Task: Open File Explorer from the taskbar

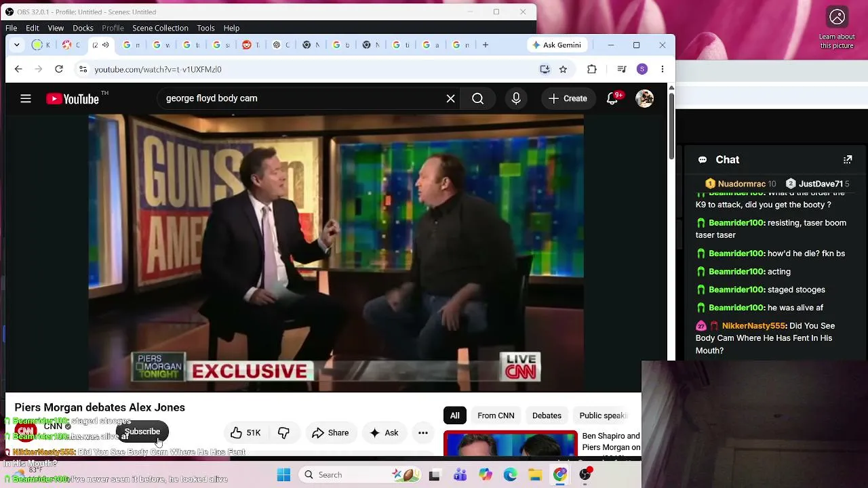Action: click(x=535, y=474)
